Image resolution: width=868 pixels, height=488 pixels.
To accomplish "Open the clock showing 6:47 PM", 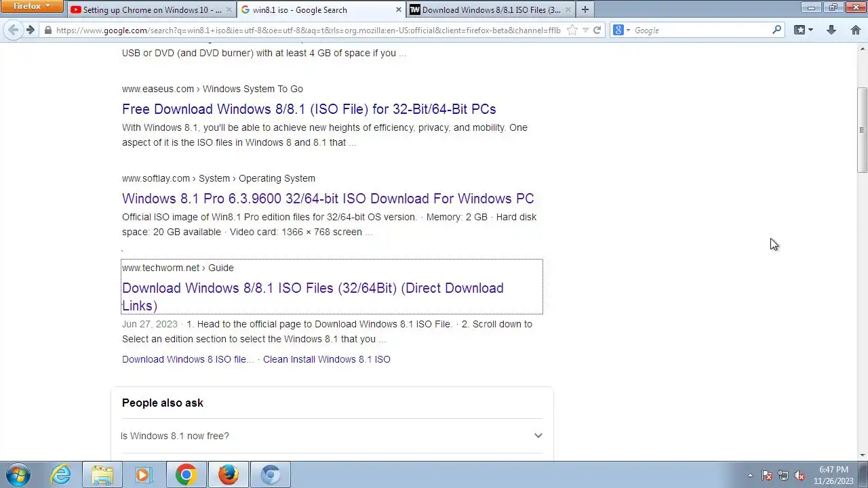I will point(833,470).
